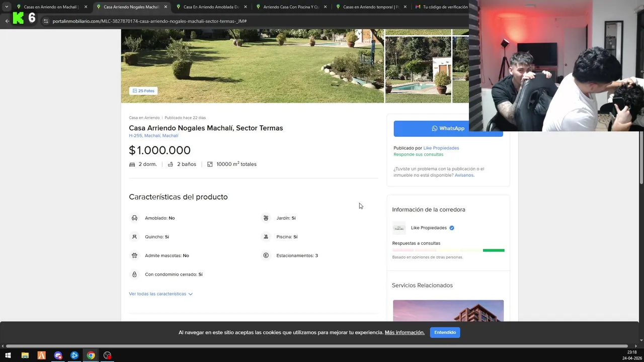Open File Explorer from the taskbar
644x362 pixels.
pos(25,355)
